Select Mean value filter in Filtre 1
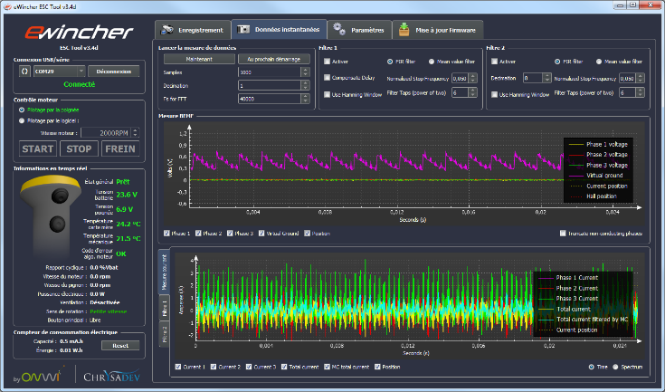 (x=431, y=62)
